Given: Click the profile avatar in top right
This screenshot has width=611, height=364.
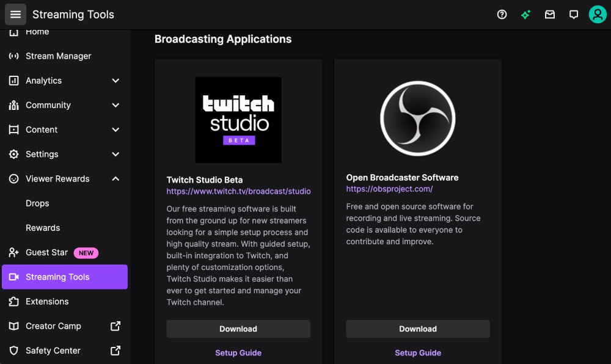Looking at the screenshot, I should coord(597,14).
